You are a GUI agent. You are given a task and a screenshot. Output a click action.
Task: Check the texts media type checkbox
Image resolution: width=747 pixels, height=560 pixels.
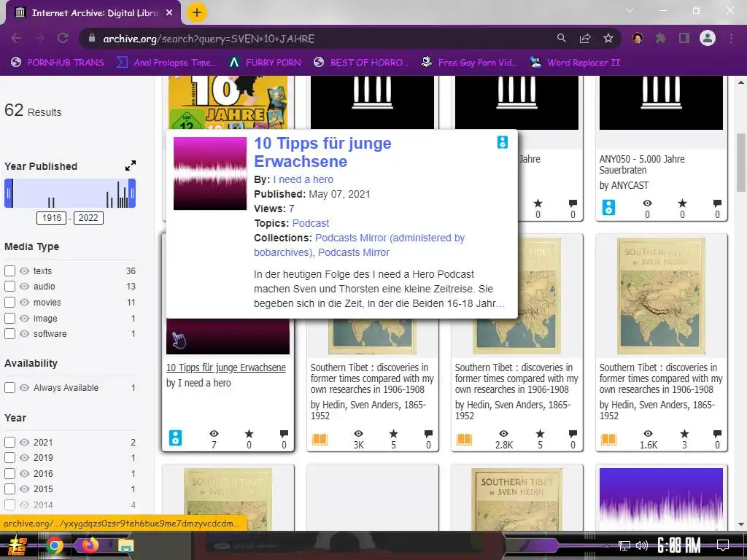(9, 271)
